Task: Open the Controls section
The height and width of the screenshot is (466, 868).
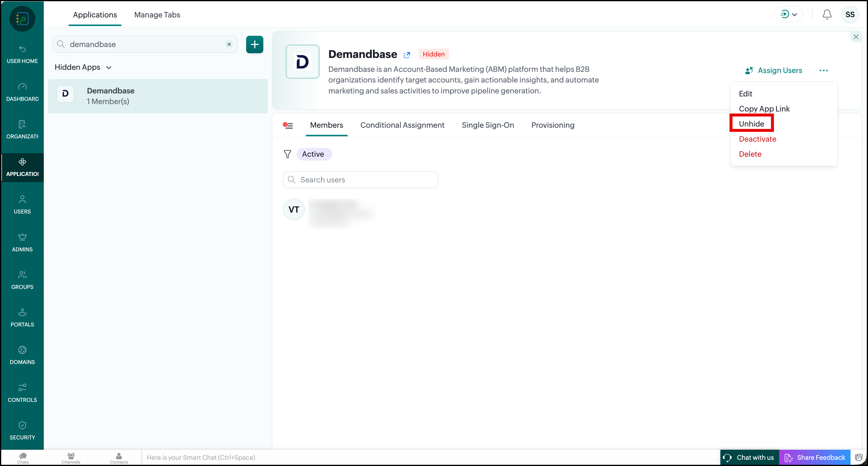Action: (x=22, y=393)
